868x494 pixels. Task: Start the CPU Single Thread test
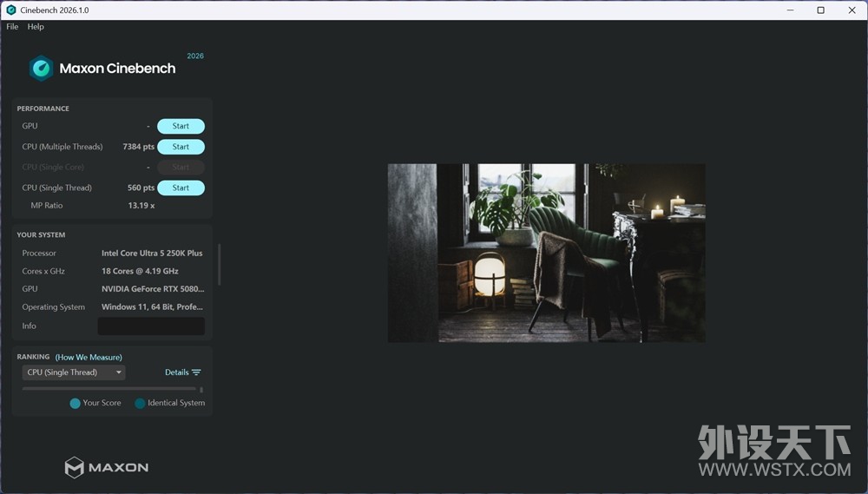(181, 188)
